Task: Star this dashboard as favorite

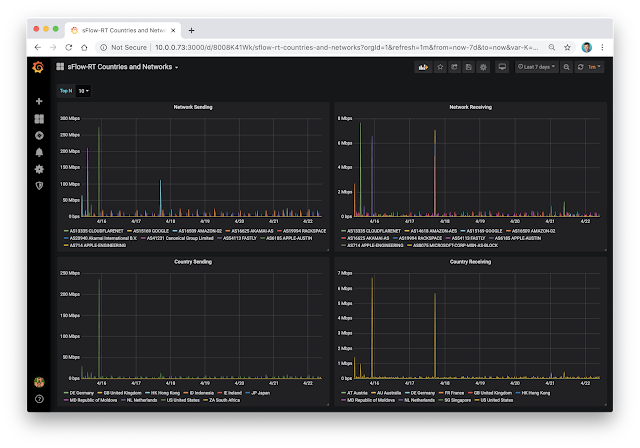Action: [x=440, y=67]
